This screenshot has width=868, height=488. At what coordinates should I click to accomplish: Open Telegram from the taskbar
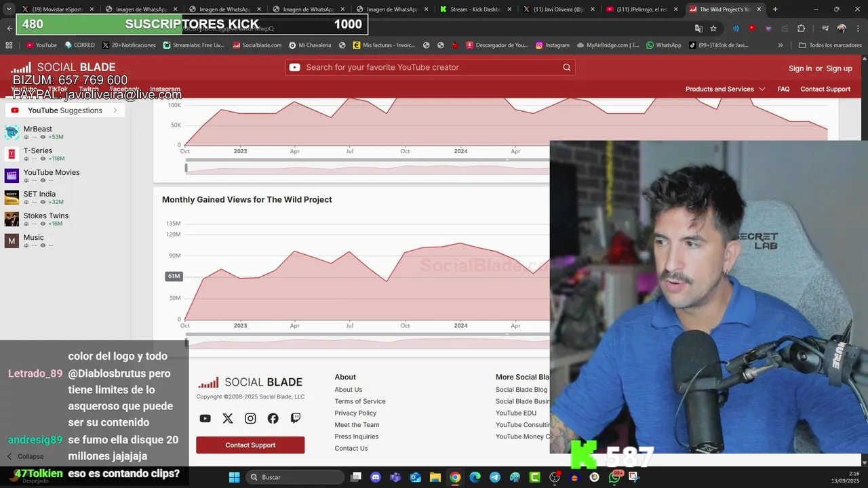click(494, 477)
